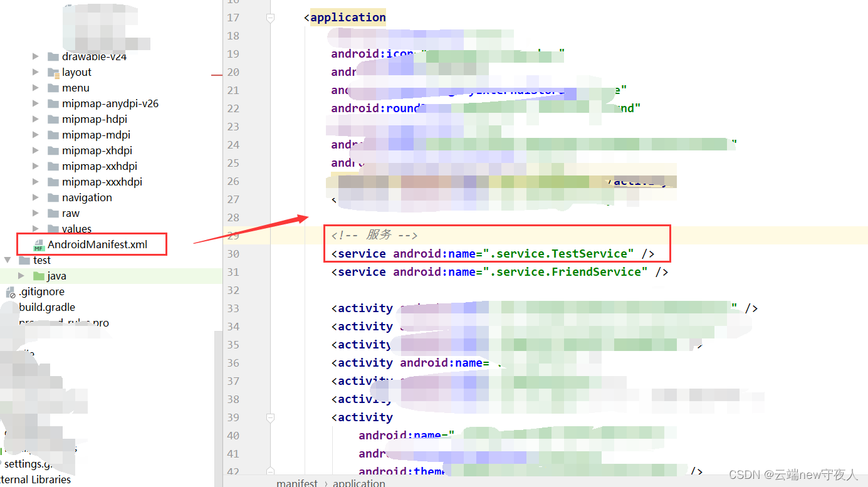Click the manifest breadcrumb
This screenshot has height=487, width=868.
pos(297,483)
